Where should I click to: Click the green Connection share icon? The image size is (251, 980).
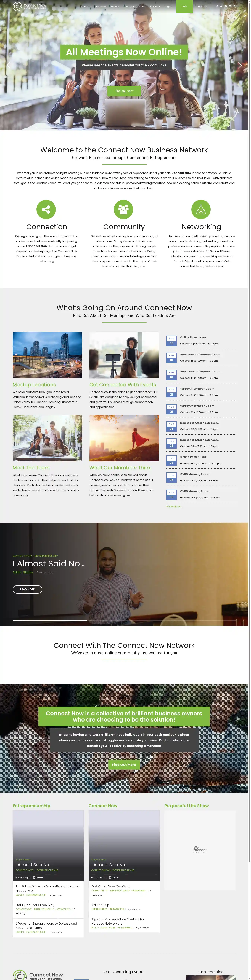pos(46,210)
